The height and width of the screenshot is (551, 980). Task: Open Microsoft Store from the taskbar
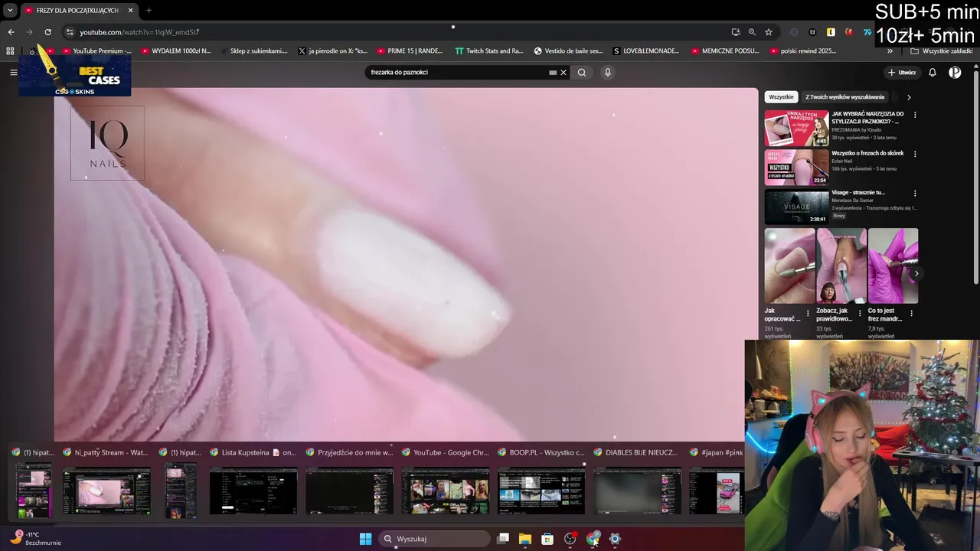pos(547,539)
